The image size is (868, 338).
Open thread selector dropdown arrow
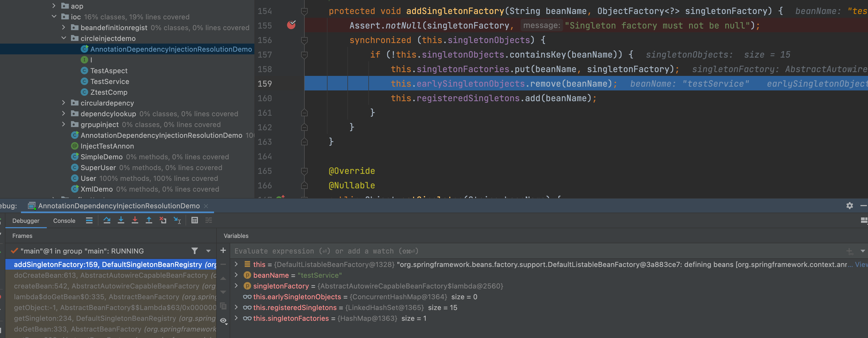208,251
